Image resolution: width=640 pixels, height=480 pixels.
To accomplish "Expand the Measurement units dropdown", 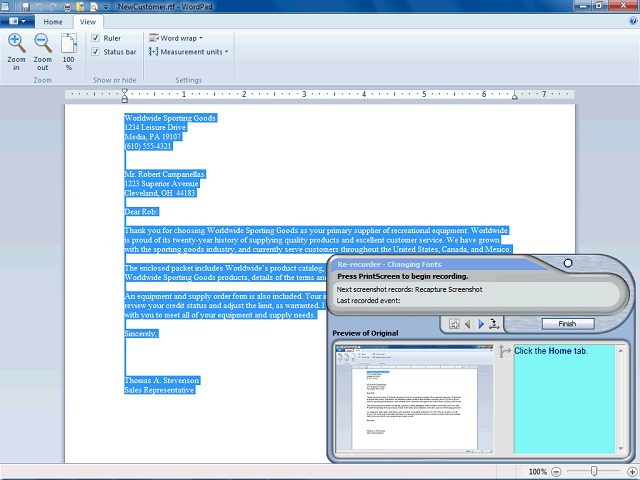I will 227,52.
